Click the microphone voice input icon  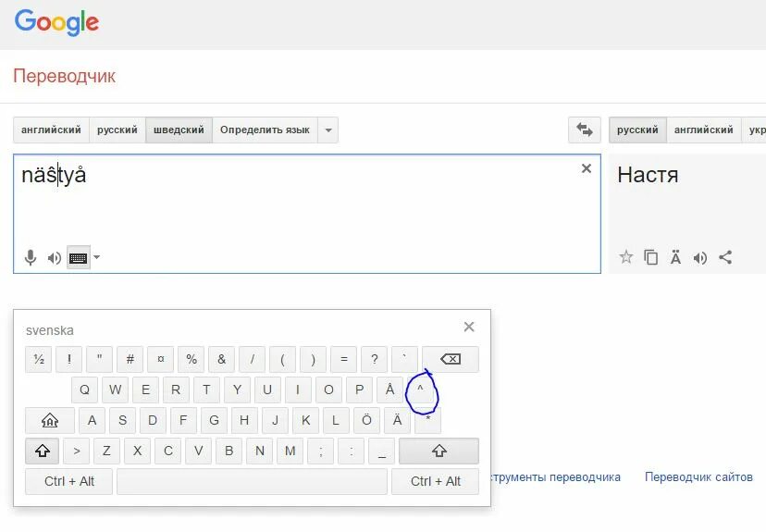coord(31,257)
